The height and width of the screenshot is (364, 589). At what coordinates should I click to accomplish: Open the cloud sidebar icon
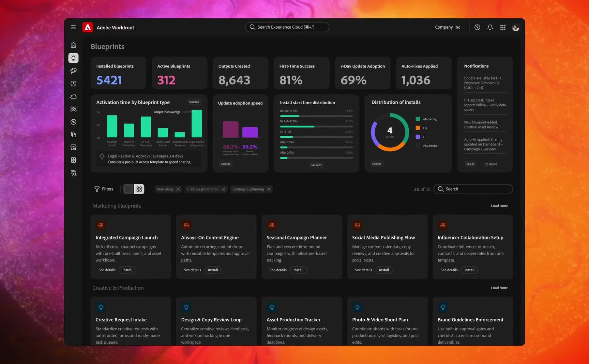[73, 96]
